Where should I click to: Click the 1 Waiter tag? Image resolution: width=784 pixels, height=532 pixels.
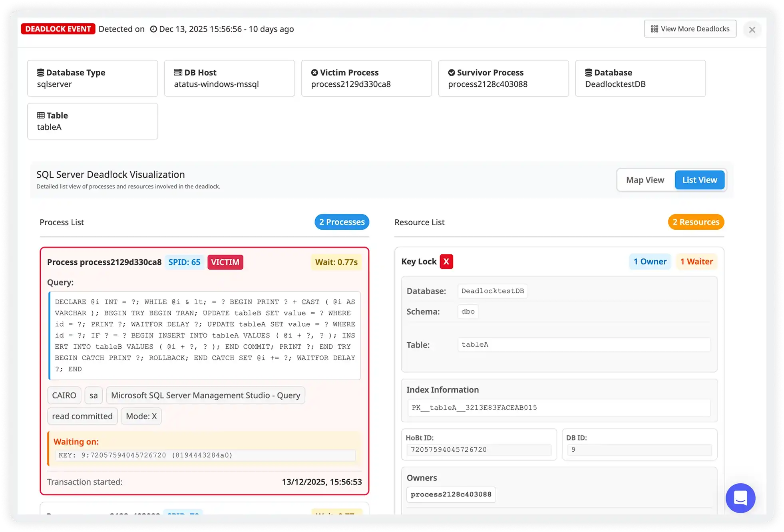coord(696,262)
